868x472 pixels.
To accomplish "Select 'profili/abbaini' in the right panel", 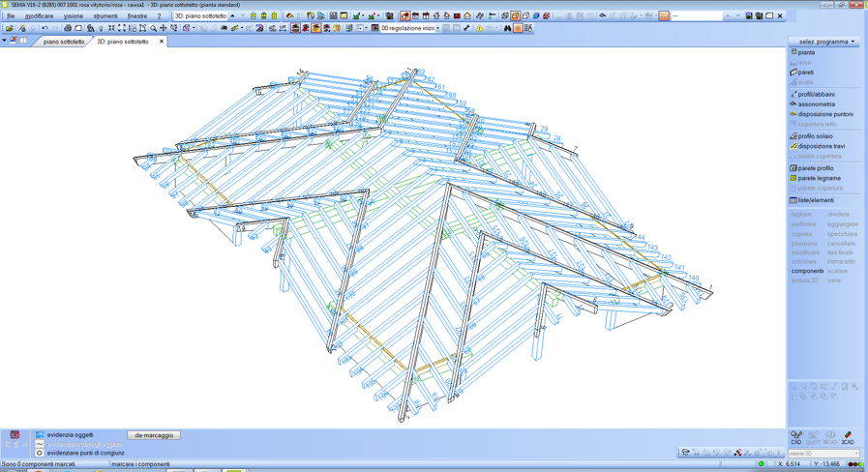I will click(x=815, y=94).
